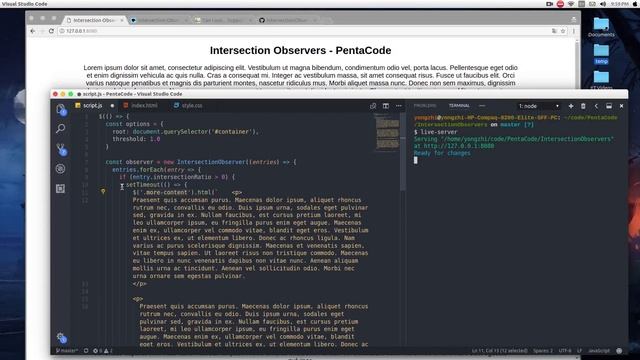Switch to the index.html editor tab
This screenshot has width=640, height=360.
[140, 105]
